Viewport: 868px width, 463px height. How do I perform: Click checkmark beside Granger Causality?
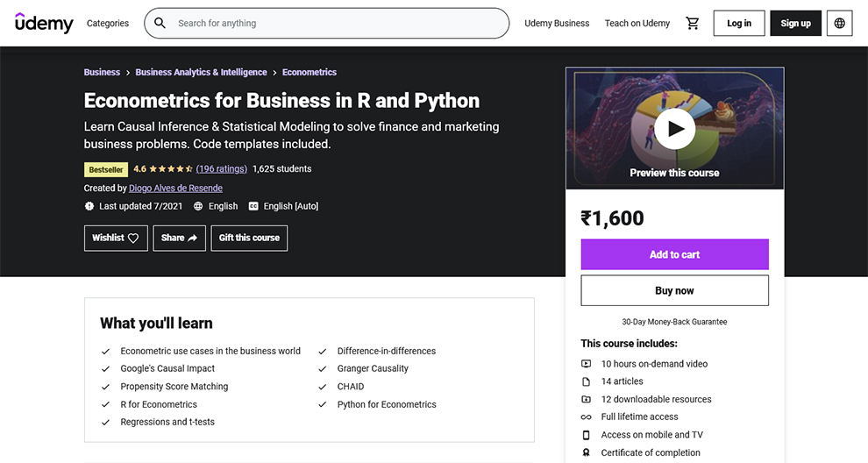tap(322, 369)
